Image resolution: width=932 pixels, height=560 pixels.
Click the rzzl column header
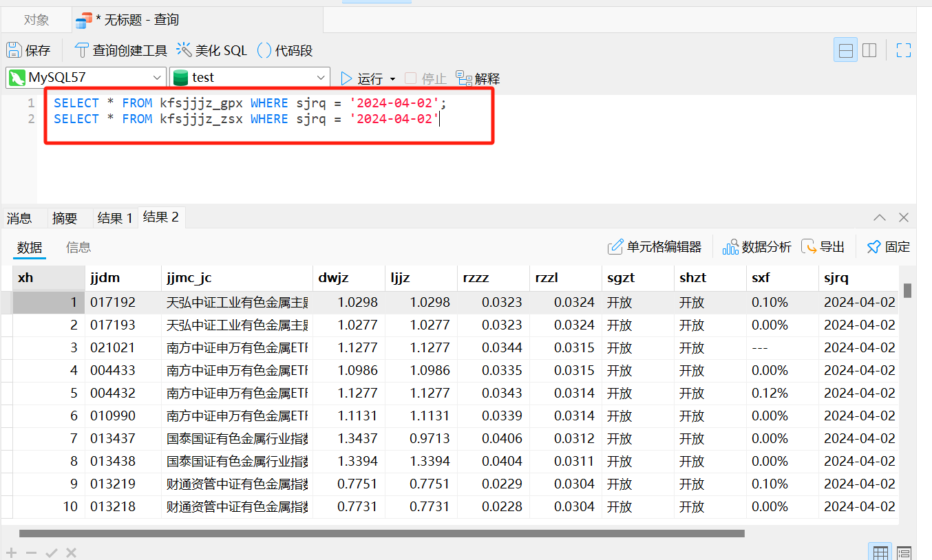[565, 278]
